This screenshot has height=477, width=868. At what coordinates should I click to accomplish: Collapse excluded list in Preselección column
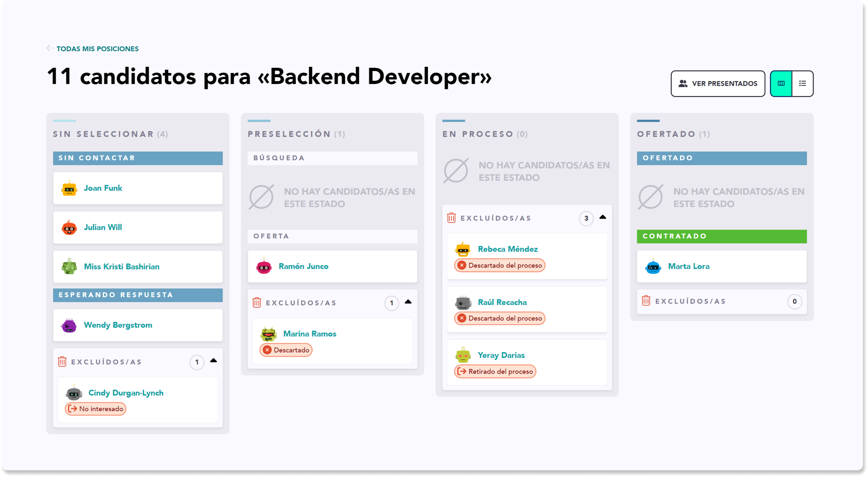click(408, 302)
